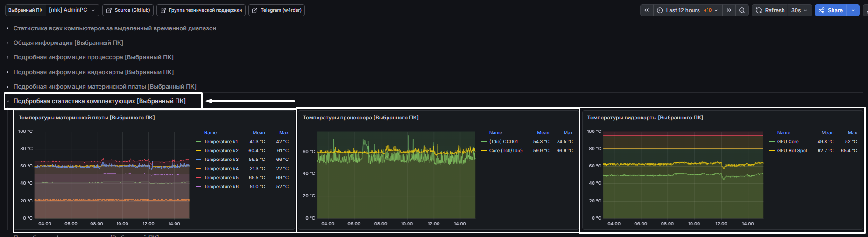The height and width of the screenshot is (237, 868).
Task: Sort video card legend by Mean header
Action: coord(827,133)
